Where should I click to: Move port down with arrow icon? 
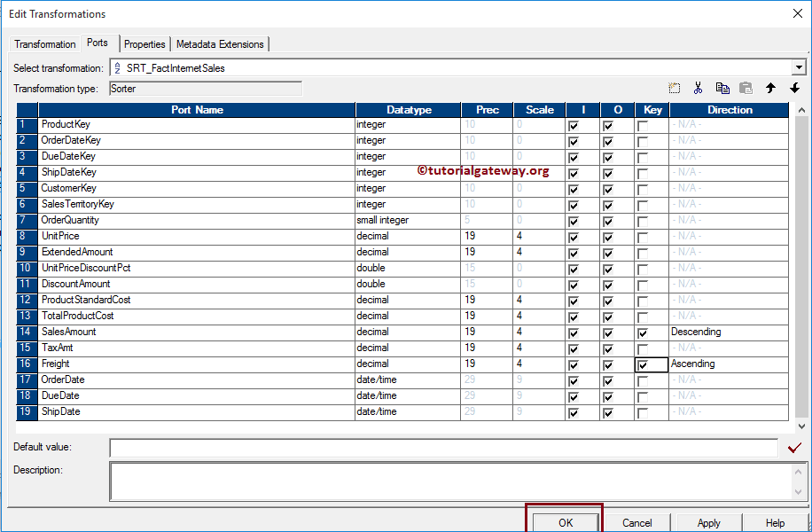pos(794,88)
